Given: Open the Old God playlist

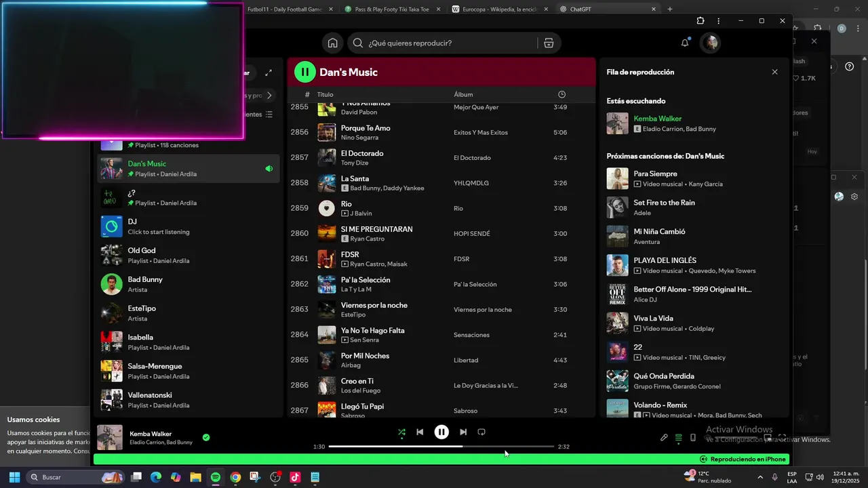Looking at the screenshot, I should [189, 256].
